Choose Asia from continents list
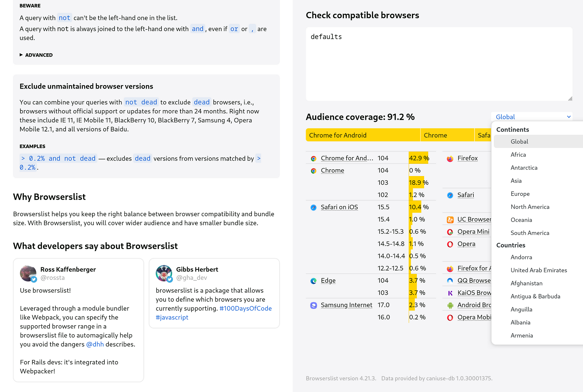This screenshot has height=392, width=583. (x=538, y=181)
